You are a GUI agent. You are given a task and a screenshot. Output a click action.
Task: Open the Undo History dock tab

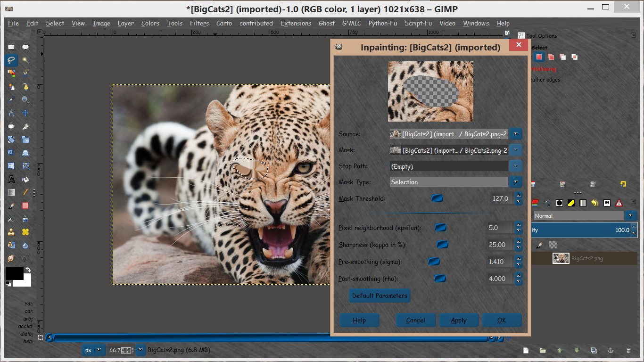click(x=594, y=203)
